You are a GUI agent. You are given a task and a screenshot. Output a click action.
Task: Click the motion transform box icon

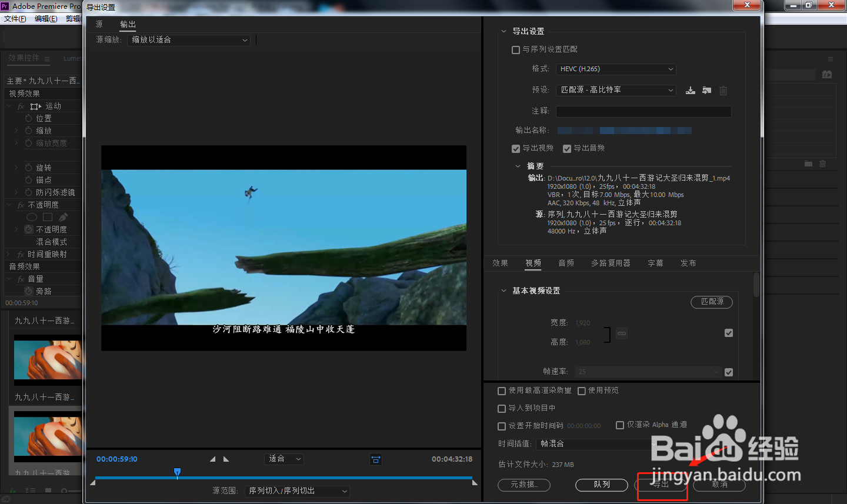[36, 106]
